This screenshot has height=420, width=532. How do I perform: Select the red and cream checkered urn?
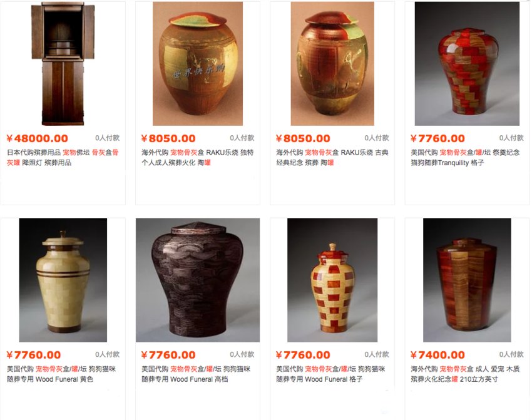tap(332, 280)
